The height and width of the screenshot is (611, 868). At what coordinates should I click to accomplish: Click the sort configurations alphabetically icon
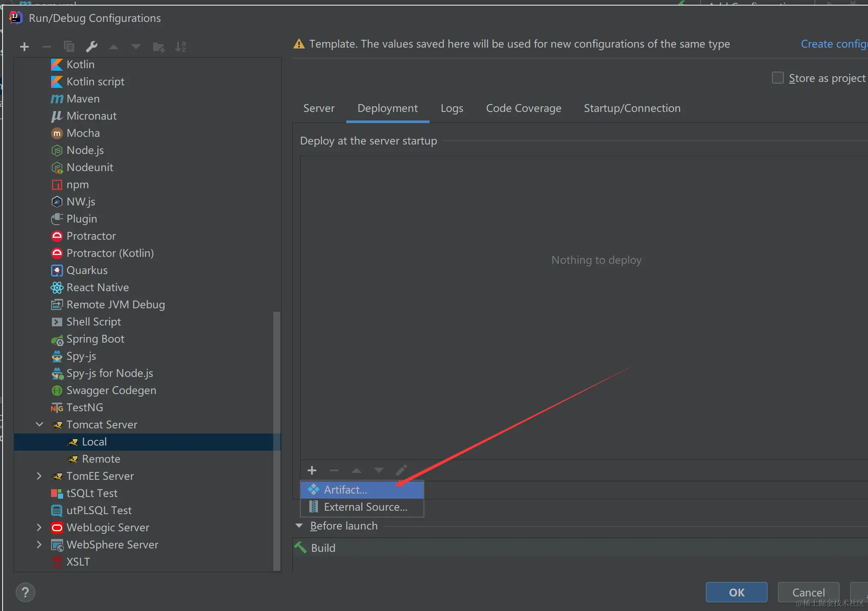[x=181, y=47]
